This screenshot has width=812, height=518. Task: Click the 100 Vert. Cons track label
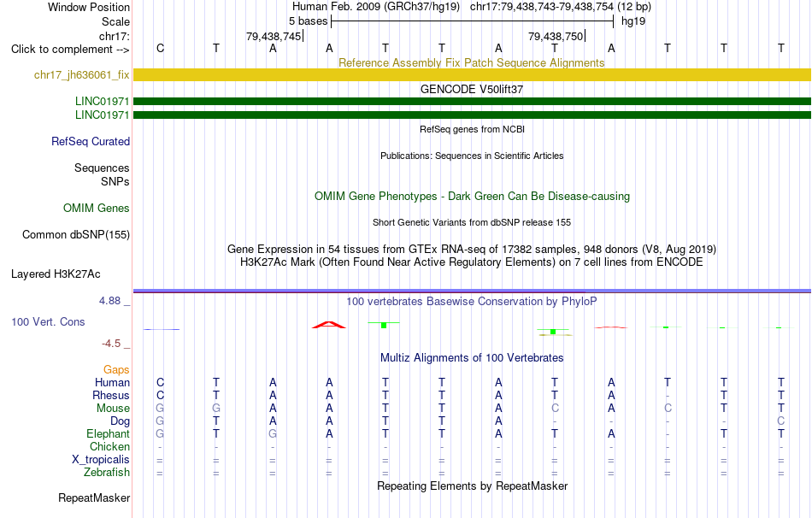tap(48, 321)
